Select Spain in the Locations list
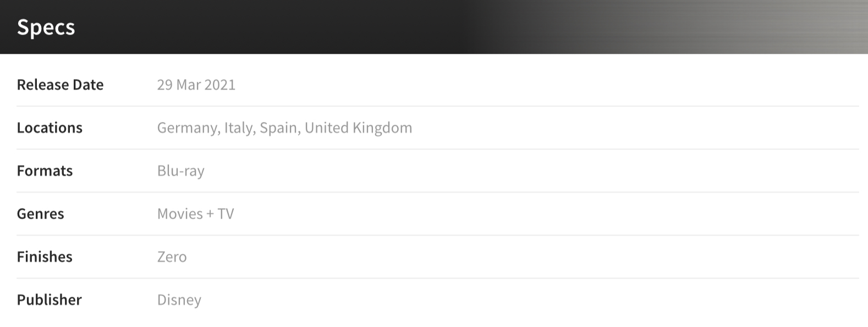The height and width of the screenshot is (327, 868). pyautogui.click(x=279, y=128)
